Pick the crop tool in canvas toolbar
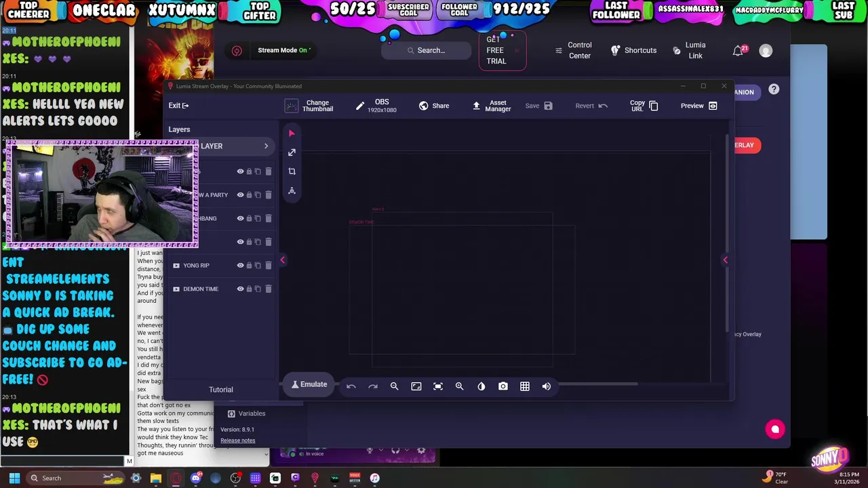 tap(292, 171)
